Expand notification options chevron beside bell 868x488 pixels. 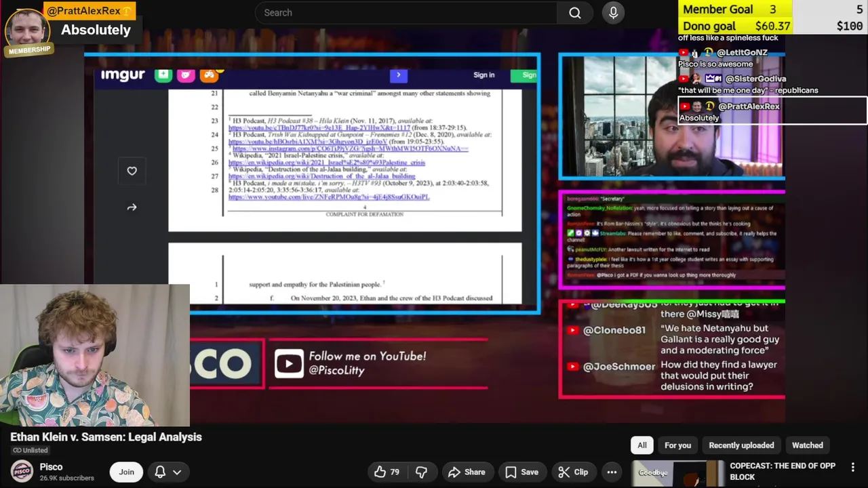coord(177,472)
